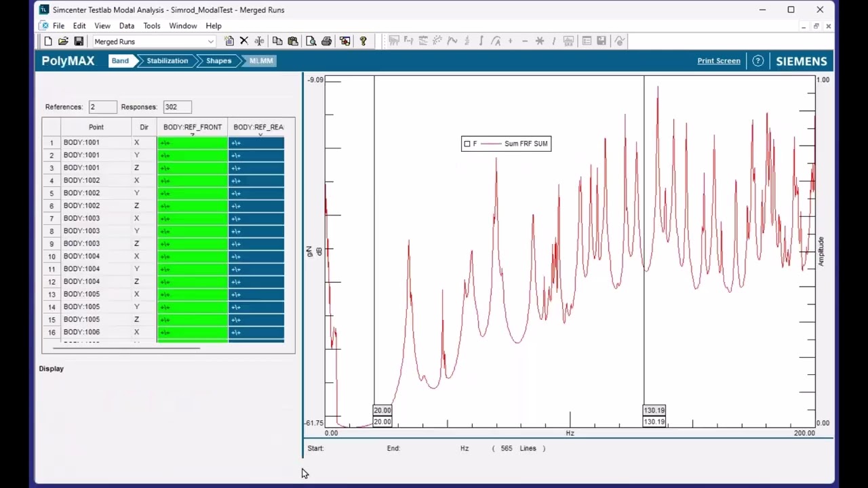Image resolution: width=868 pixels, height=488 pixels.
Task: Click the F..p toolbar icon
Action: [x=408, y=41]
